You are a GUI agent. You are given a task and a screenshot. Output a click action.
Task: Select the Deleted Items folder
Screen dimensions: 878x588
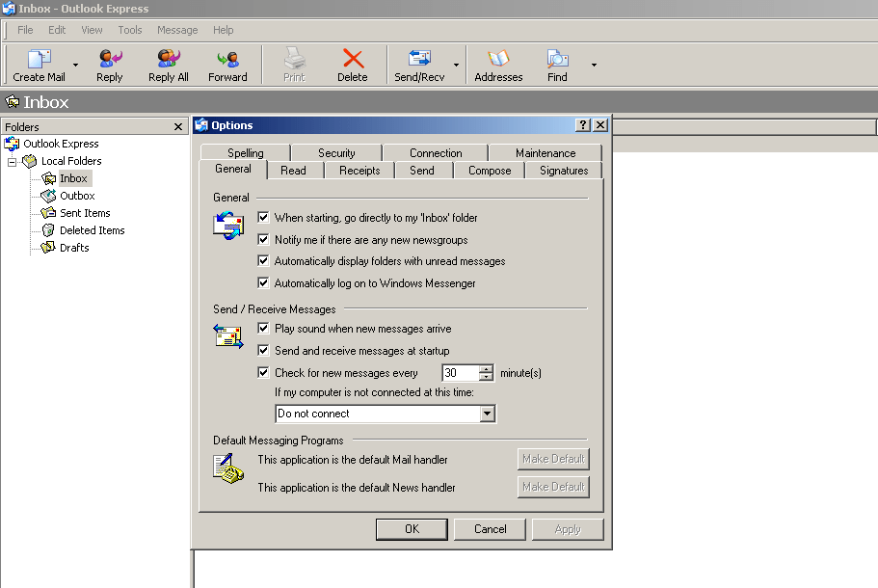tap(93, 229)
